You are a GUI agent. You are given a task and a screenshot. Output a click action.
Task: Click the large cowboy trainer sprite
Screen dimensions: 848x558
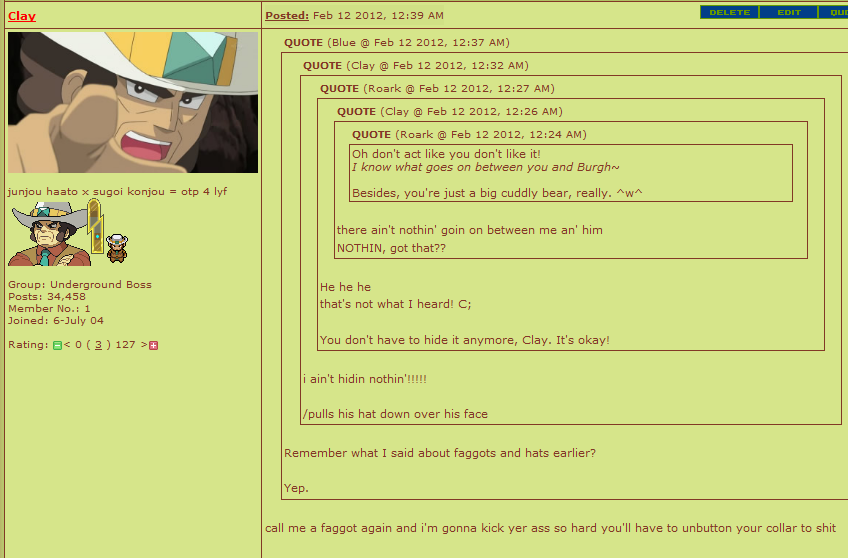[x=50, y=234]
